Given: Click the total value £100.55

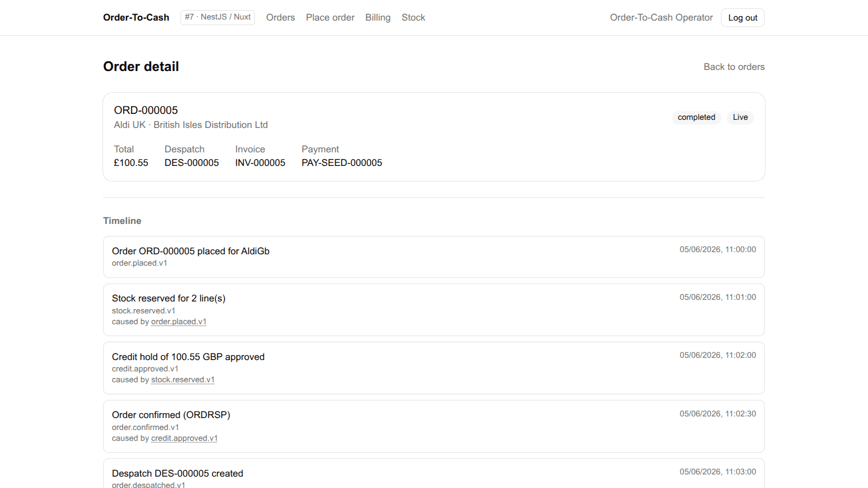Looking at the screenshot, I should pyautogui.click(x=131, y=163).
